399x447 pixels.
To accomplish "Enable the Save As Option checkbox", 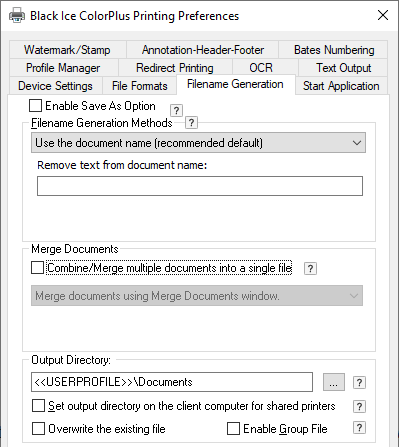I will pos(35,106).
